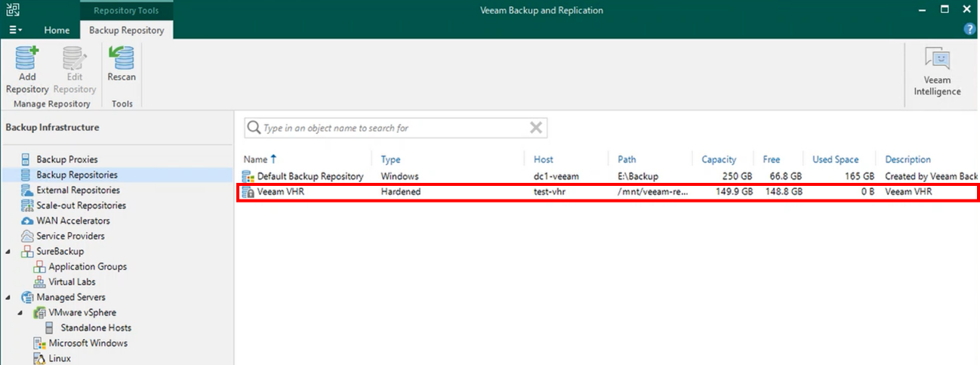Select the Backup Repositories icon in tree
This screenshot has height=365, width=980.
coord(27,175)
